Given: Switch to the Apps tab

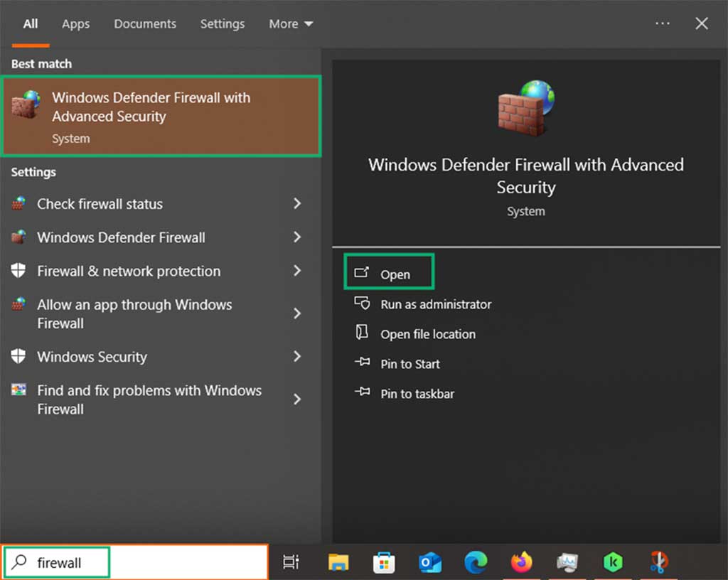Looking at the screenshot, I should click(x=75, y=23).
